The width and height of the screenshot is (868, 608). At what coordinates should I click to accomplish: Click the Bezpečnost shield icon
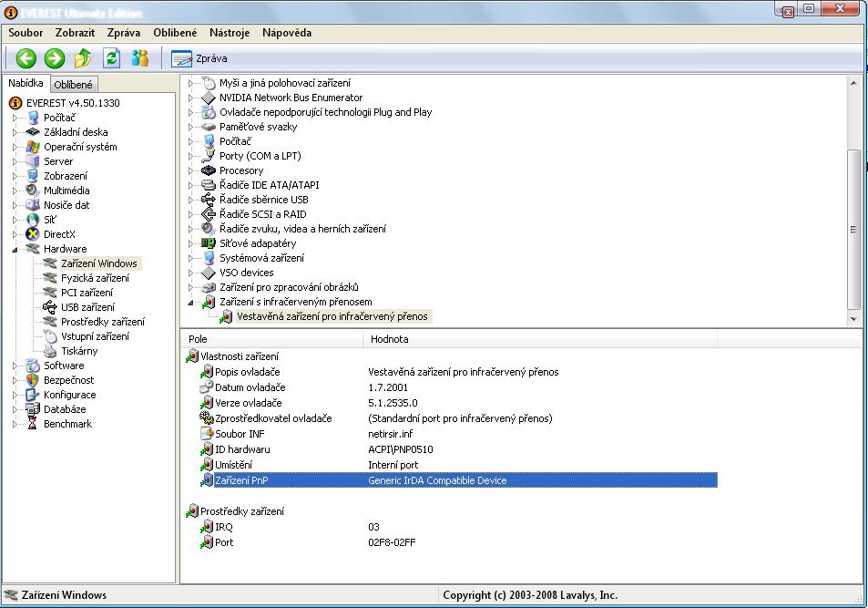click(x=34, y=380)
